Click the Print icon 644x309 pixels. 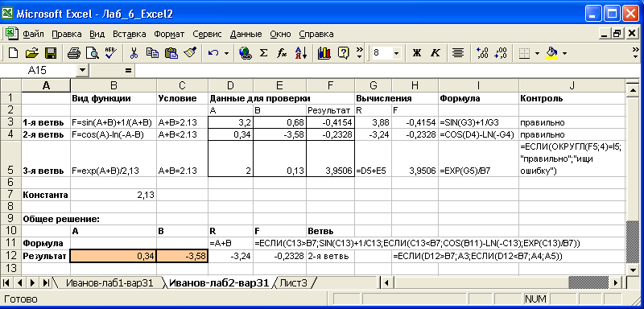coord(74,53)
